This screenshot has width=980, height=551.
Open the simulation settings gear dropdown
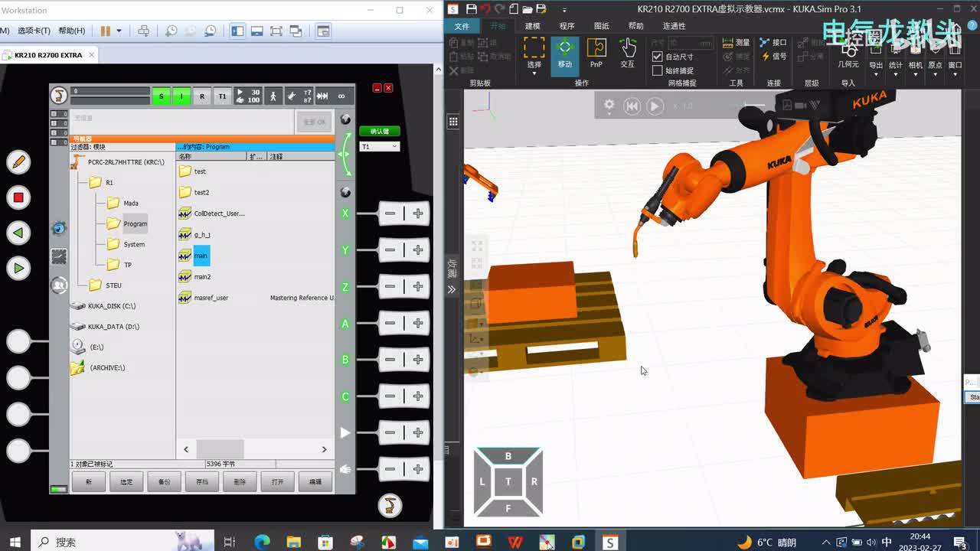click(609, 106)
